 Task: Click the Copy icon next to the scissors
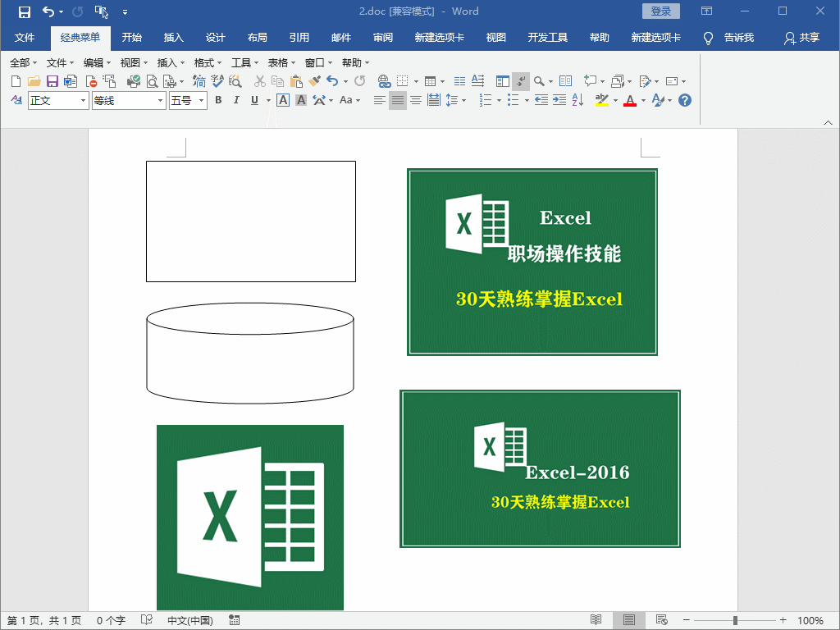pos(277,81)
